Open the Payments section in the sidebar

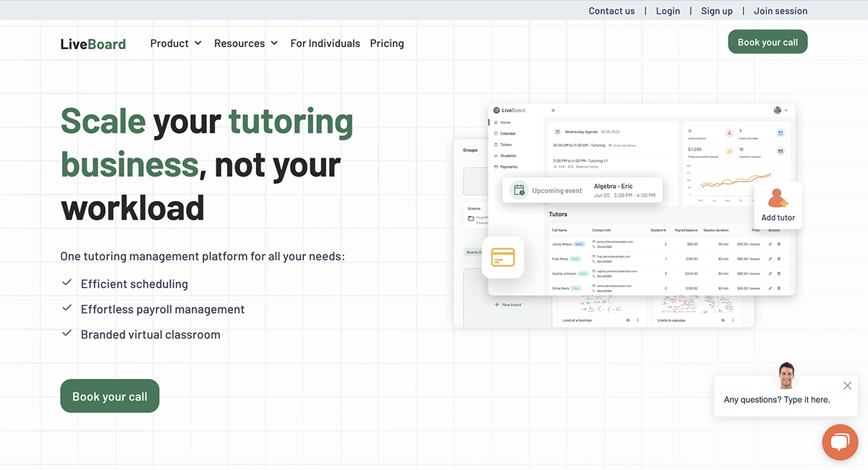496,166
